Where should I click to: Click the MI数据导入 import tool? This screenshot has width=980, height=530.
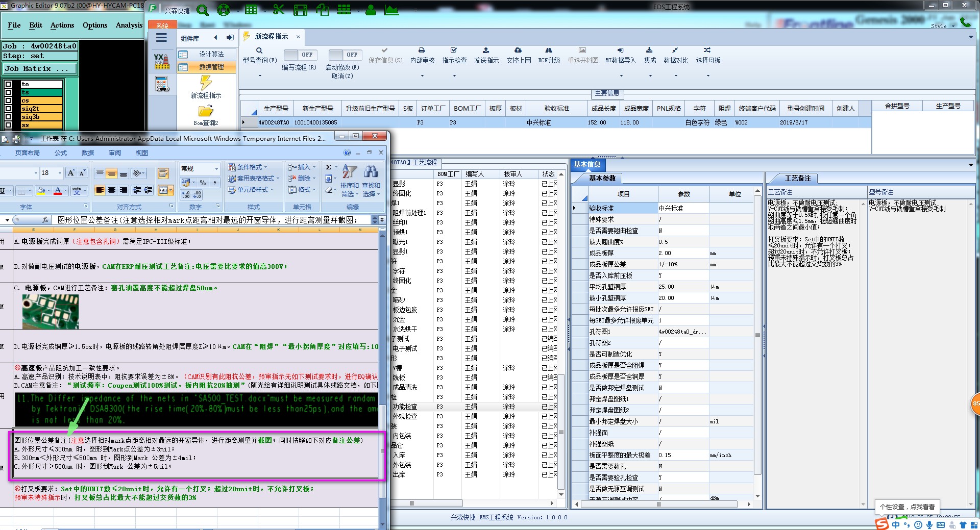pyautogui.click(x=620, y=56)
